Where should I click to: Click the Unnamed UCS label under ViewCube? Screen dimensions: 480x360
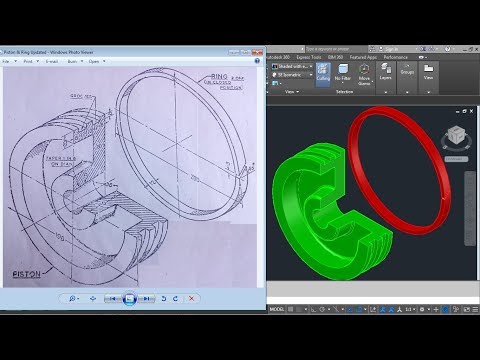click(456, 159)
